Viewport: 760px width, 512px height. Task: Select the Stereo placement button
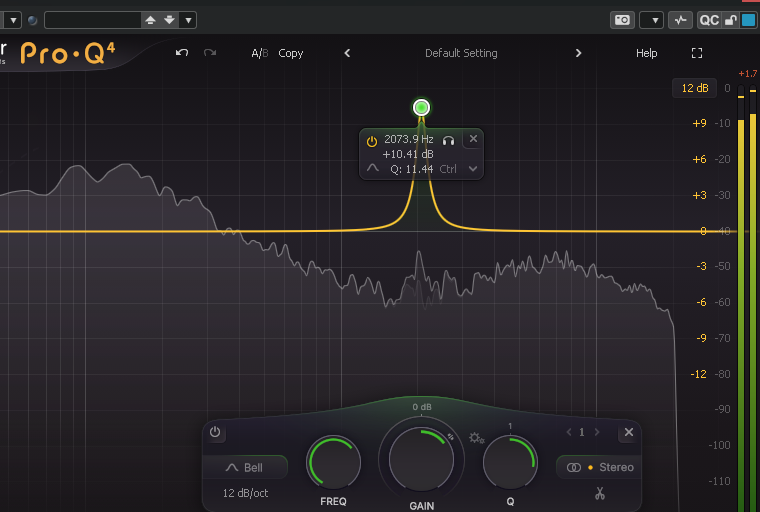[600, 467]
